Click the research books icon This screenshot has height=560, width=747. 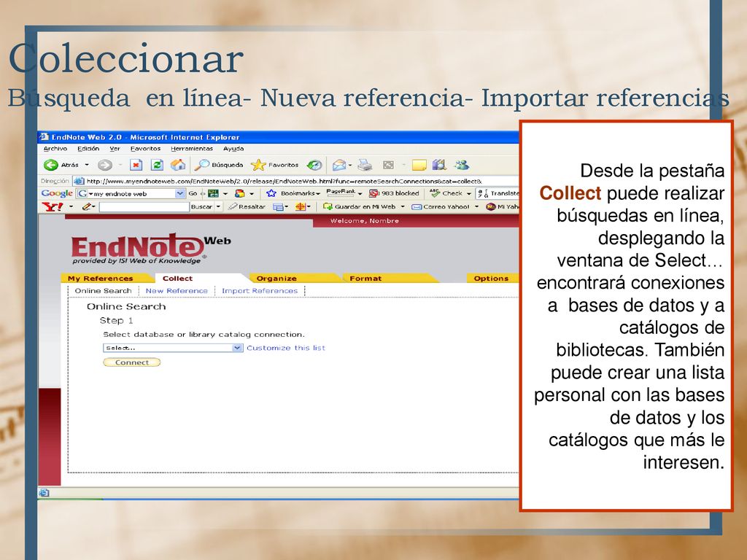coord(439,165)
